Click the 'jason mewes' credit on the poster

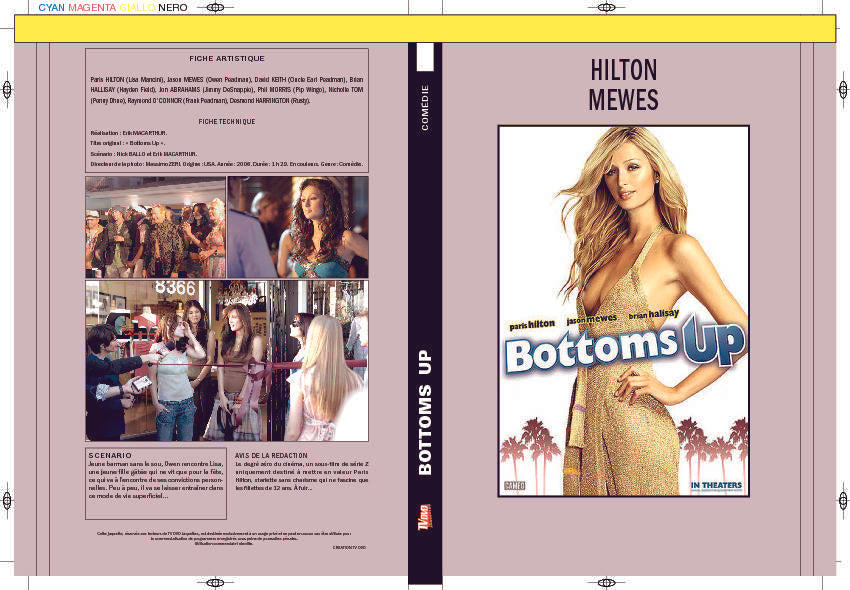tap(592, 319)
